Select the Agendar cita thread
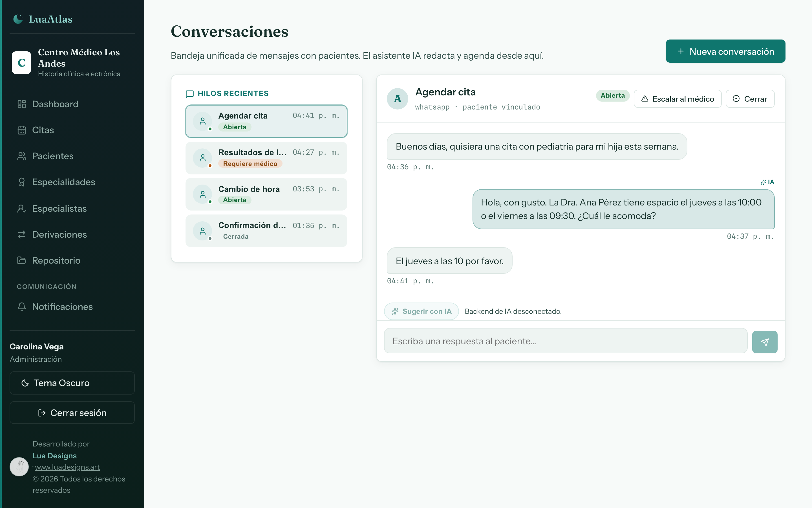812x508 pixels. [x=266, y=121]
